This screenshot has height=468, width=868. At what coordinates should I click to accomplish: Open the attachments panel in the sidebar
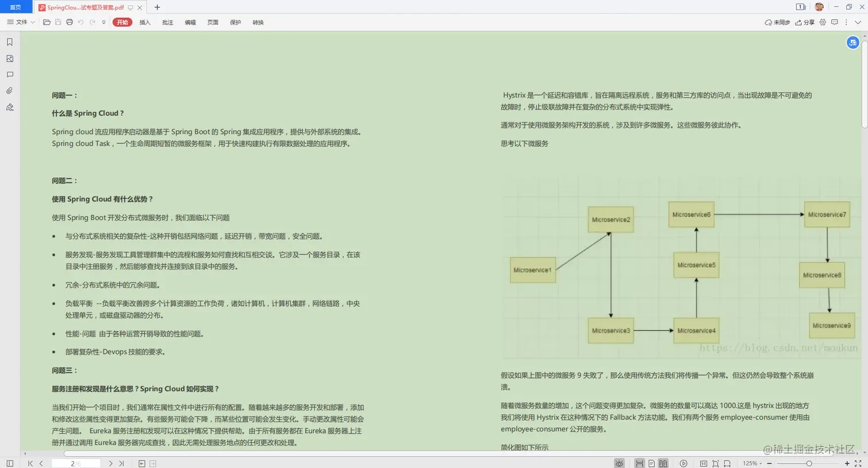coord(9,91)
